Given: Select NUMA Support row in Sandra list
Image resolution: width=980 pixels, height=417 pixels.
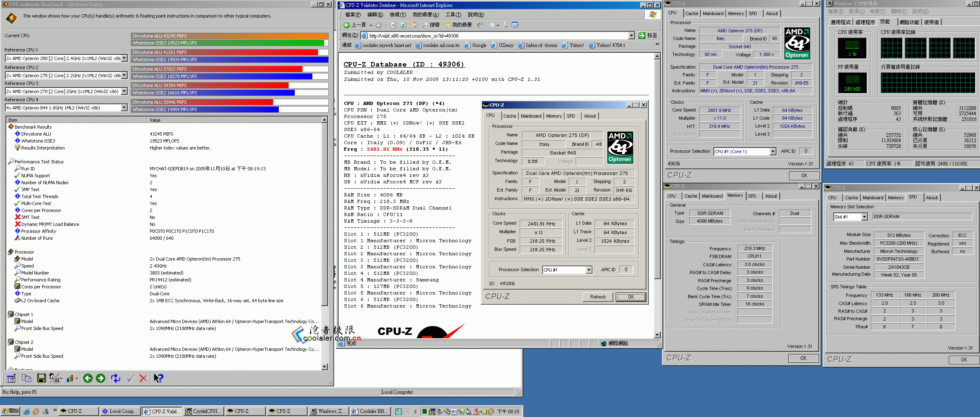Looking at the screenshot, I should [x=164, y=176].
